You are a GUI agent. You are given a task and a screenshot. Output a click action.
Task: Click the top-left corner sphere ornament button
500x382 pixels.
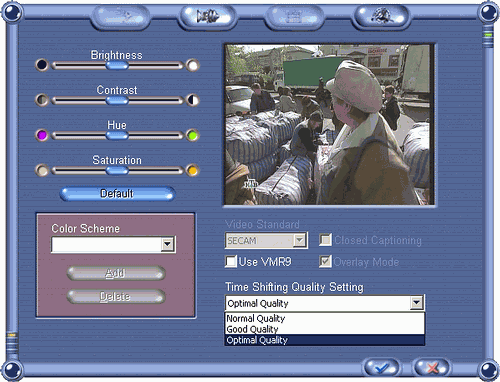pos(12,12)
